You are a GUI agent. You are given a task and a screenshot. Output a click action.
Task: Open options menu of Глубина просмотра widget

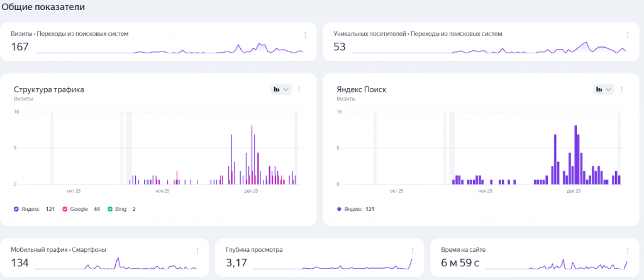[413, 250]
